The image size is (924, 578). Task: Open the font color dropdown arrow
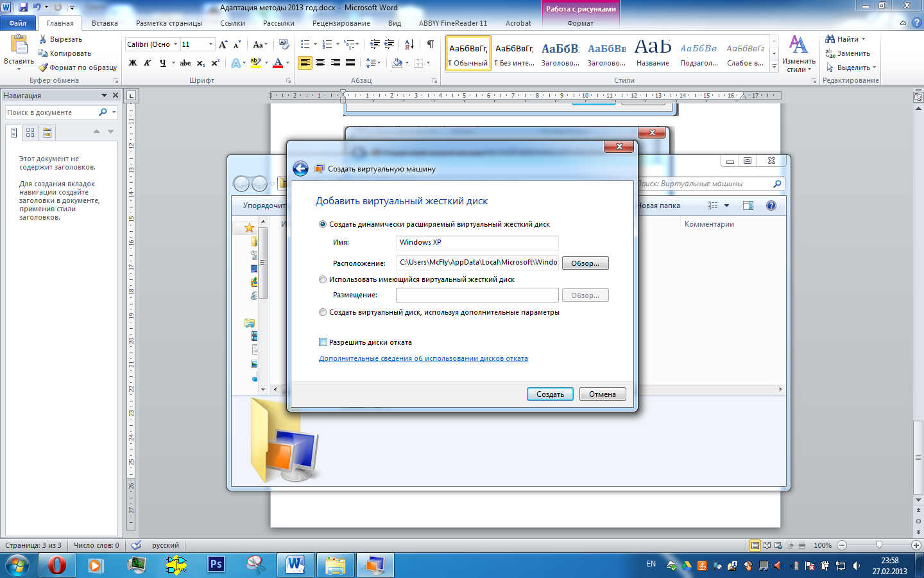point(287,63)
